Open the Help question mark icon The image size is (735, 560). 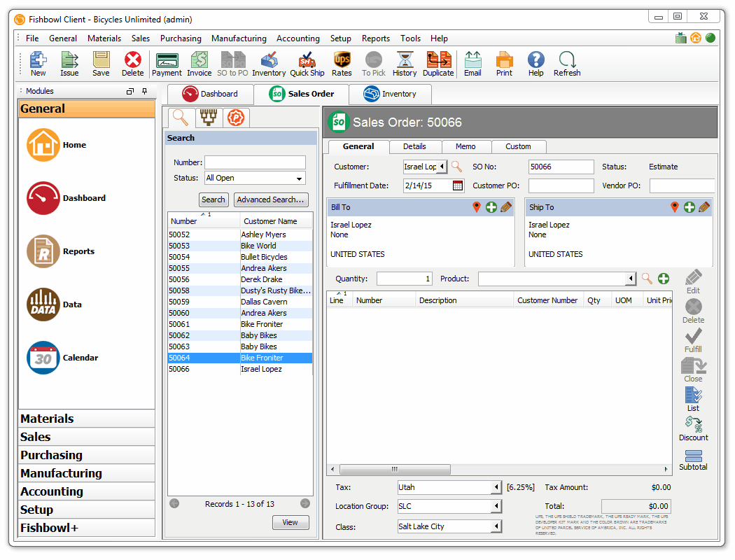click(535, 64)
